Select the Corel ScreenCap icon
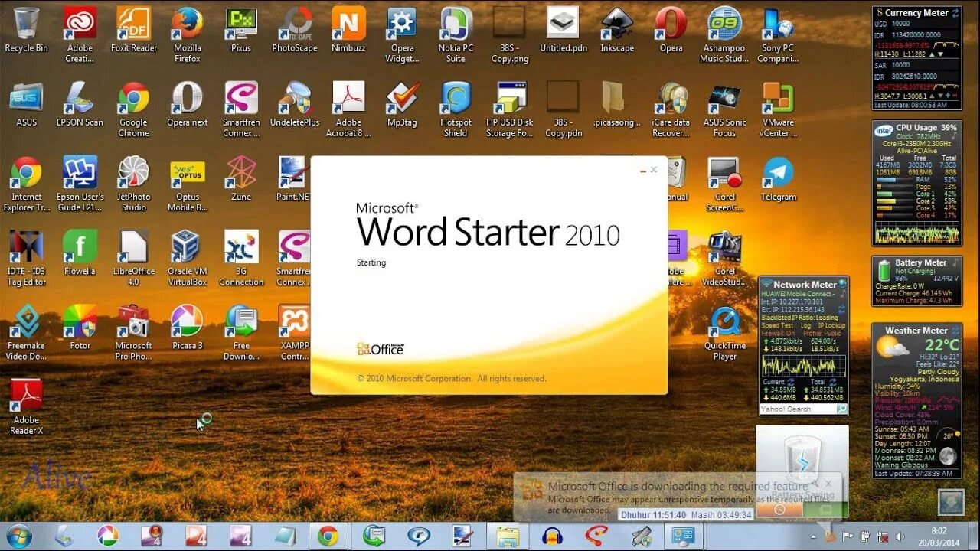 coord(724,184)
